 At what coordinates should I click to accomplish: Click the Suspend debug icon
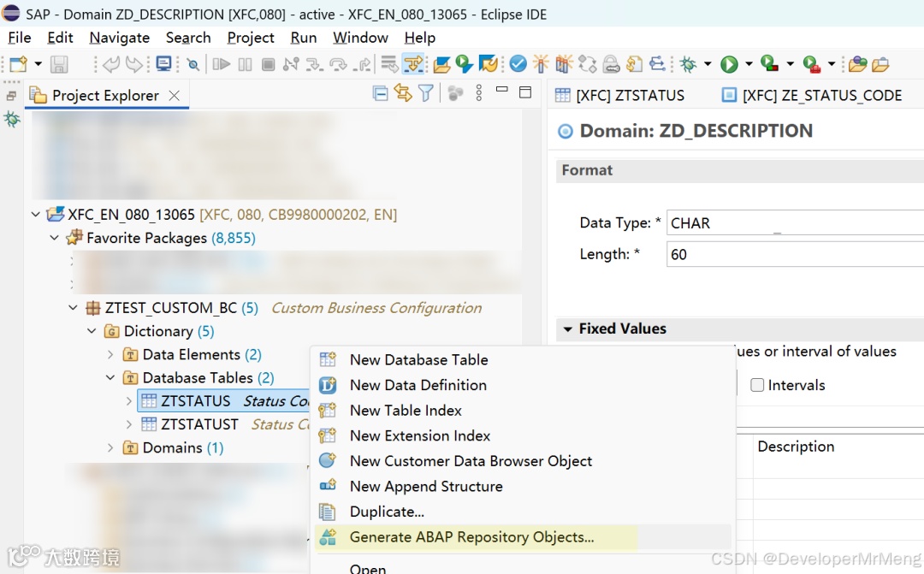point(246,63)
